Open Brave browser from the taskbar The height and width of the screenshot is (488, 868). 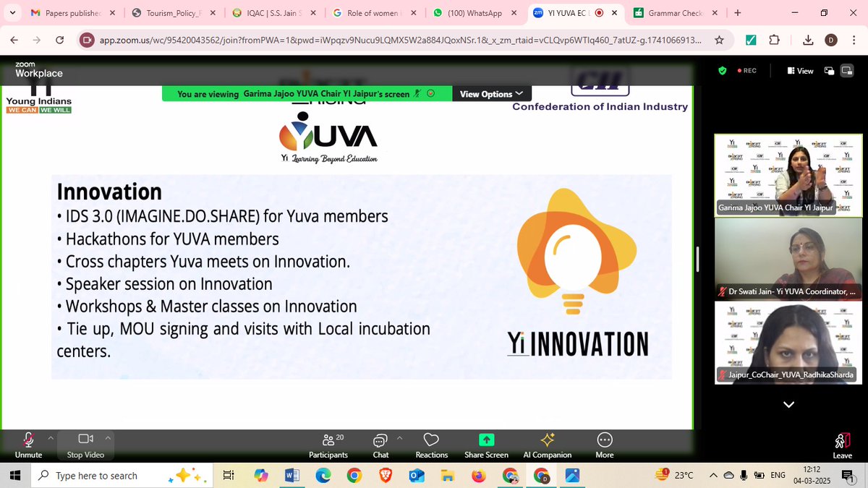(385, 475)
